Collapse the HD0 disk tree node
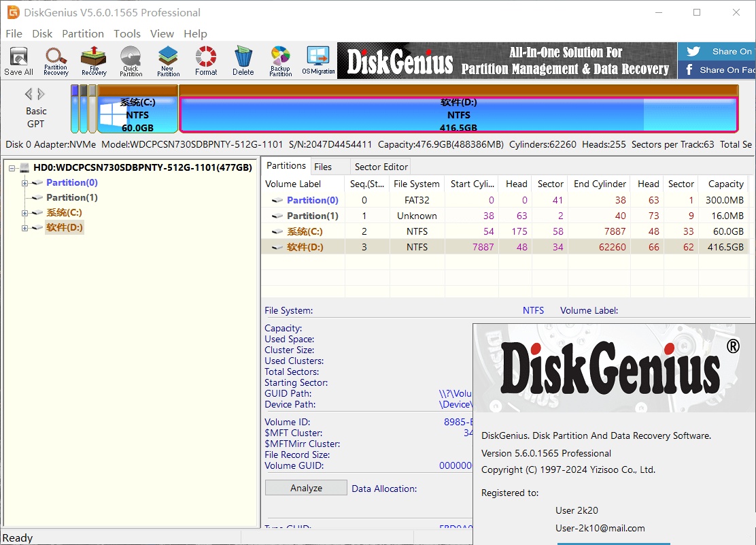This screenshot has width=756, height=545. [12, 168]
